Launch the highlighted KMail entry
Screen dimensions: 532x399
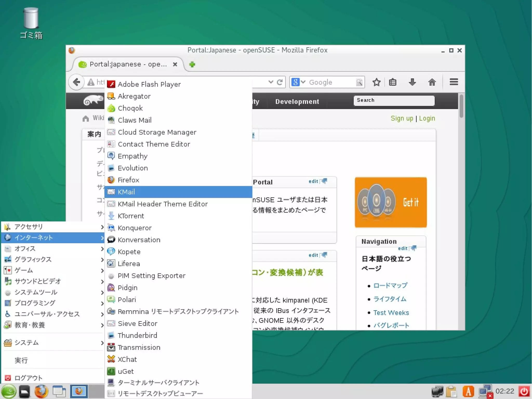click(178, 192)
